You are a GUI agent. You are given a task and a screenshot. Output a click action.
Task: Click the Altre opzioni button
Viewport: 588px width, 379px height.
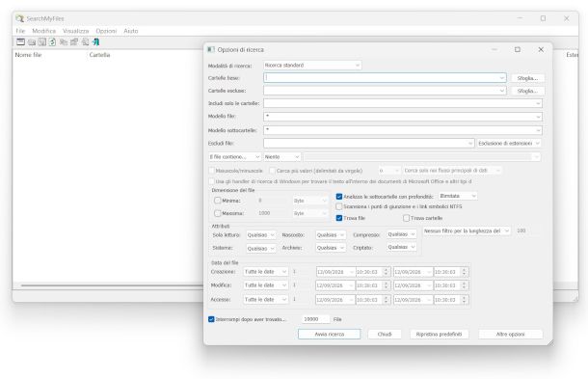coord(510,334)
